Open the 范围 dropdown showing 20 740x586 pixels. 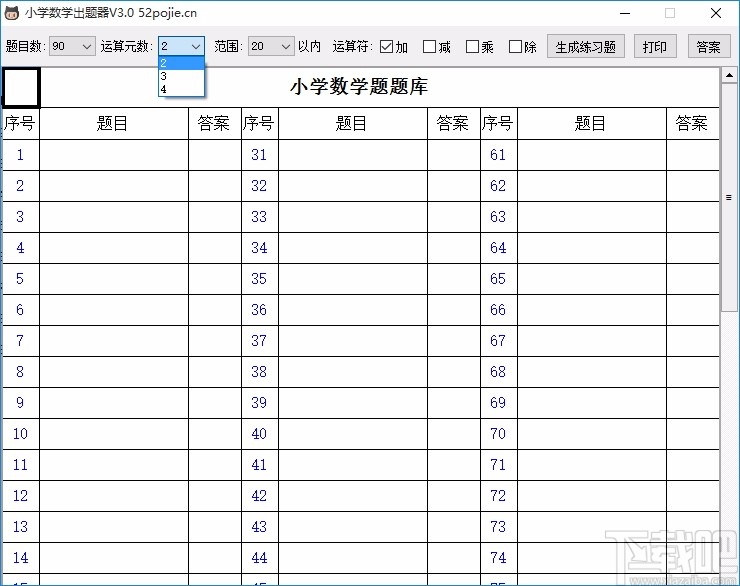point(271,46)
